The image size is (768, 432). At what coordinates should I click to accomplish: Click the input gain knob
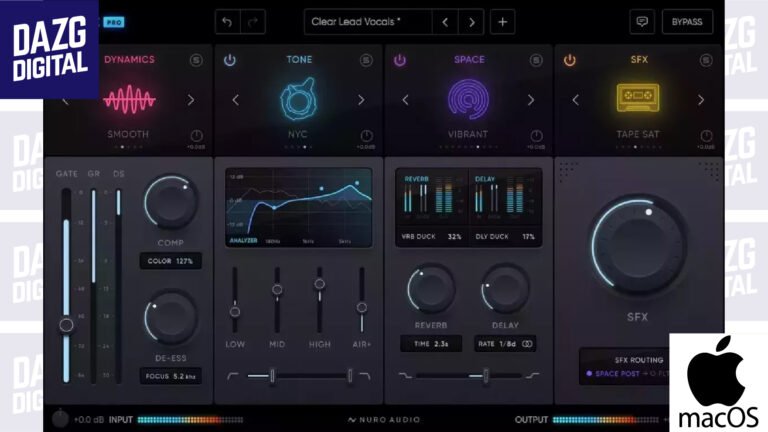point(60,419)
